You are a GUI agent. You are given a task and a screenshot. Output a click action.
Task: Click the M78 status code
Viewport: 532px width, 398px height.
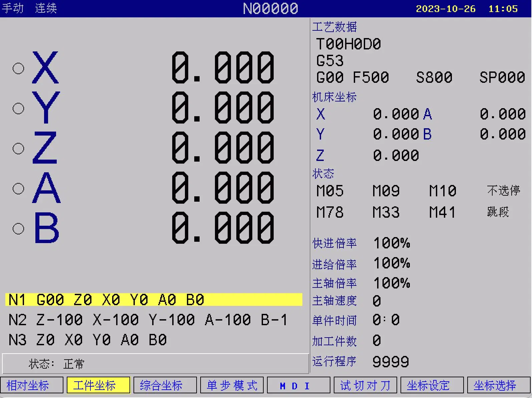330,212
